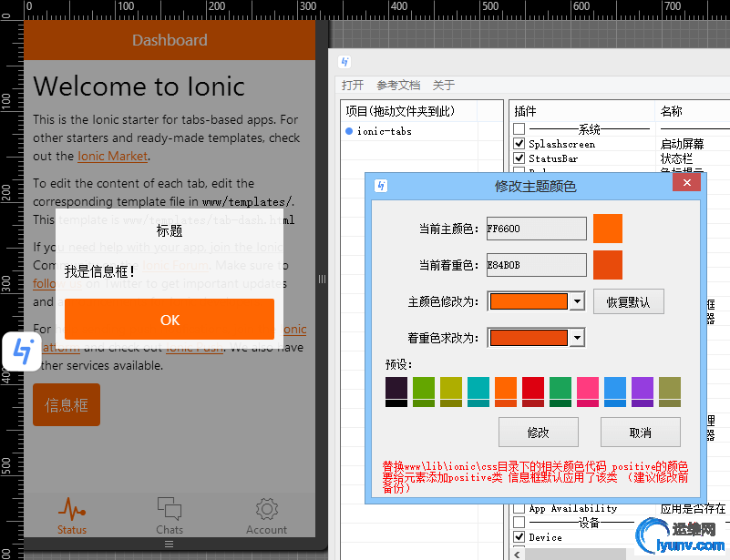
Task: Select the ionic-tabs project
Action: 385,132
